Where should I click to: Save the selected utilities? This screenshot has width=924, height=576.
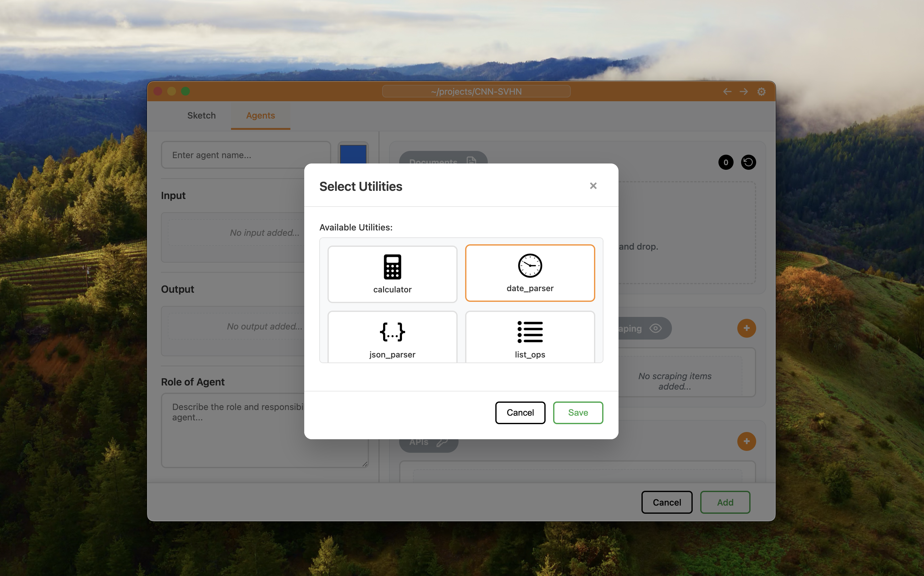pos(578,413)
